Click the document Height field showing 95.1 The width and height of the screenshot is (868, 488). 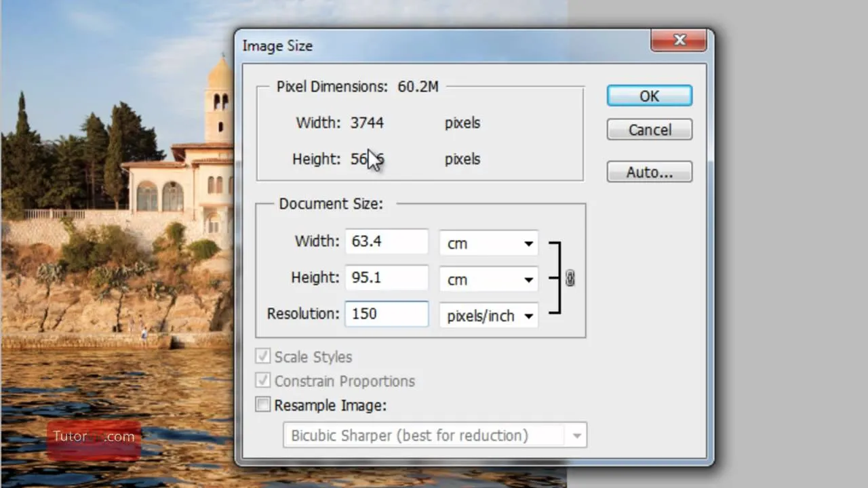[387, 278]
